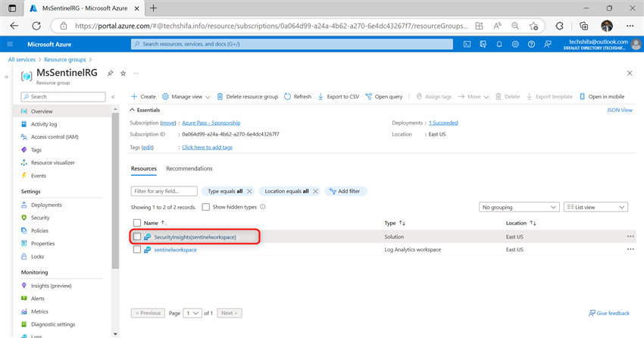Open the page number dropdown

coord(192,313)
